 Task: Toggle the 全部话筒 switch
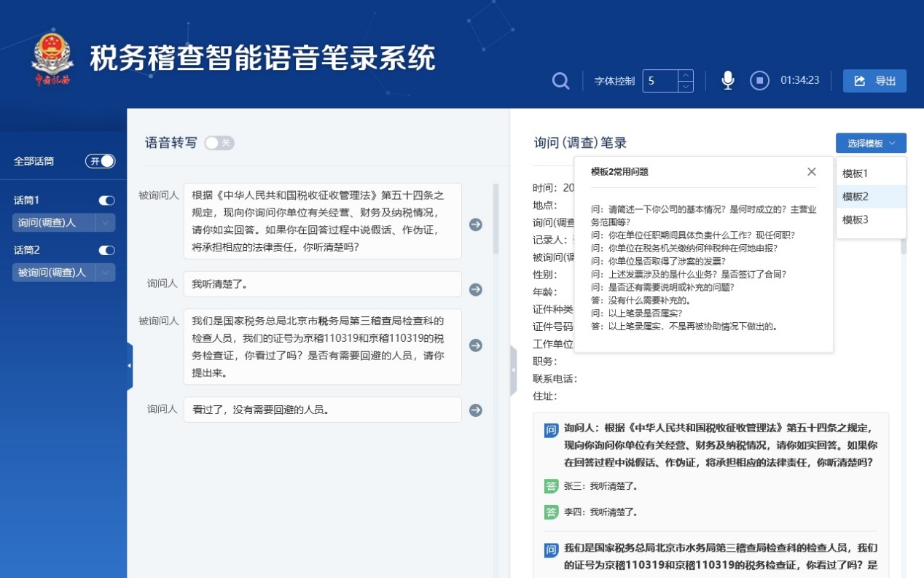click(x=101, y=161)
